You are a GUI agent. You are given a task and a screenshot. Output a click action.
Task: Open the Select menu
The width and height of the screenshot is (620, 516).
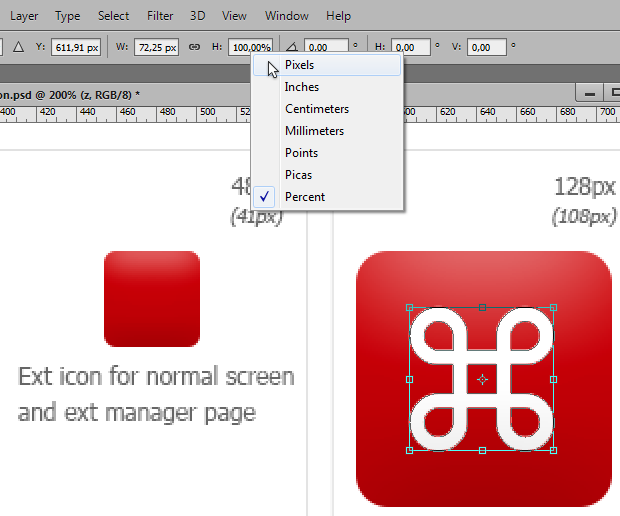point(113,16)
